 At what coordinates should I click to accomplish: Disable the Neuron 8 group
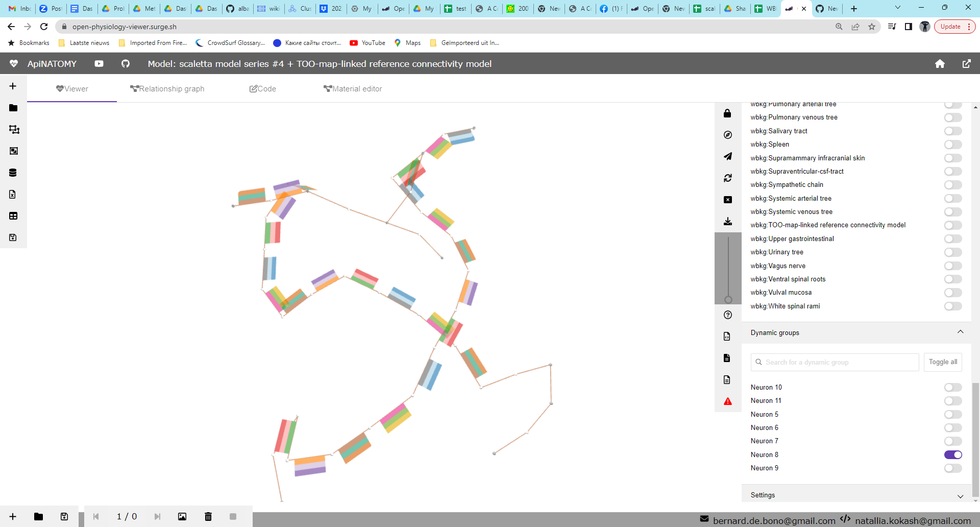(952, 454)
